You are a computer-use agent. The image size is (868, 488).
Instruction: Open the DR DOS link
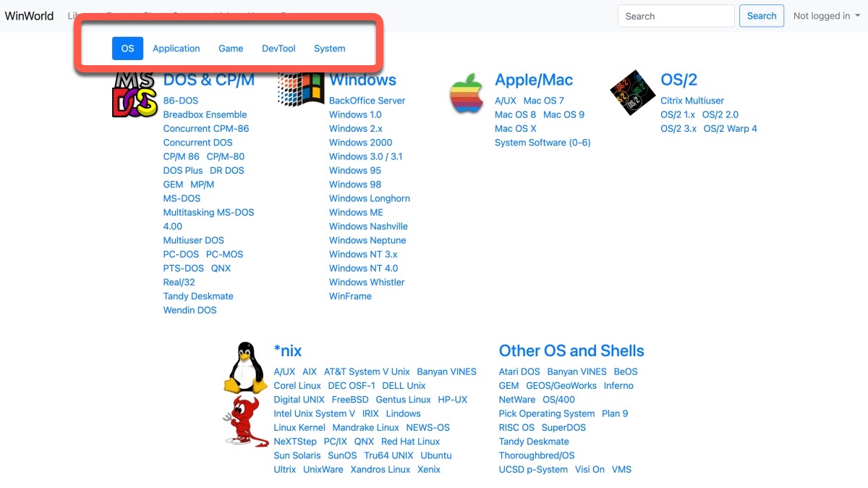pyautogui.click(x=227, y=171)
